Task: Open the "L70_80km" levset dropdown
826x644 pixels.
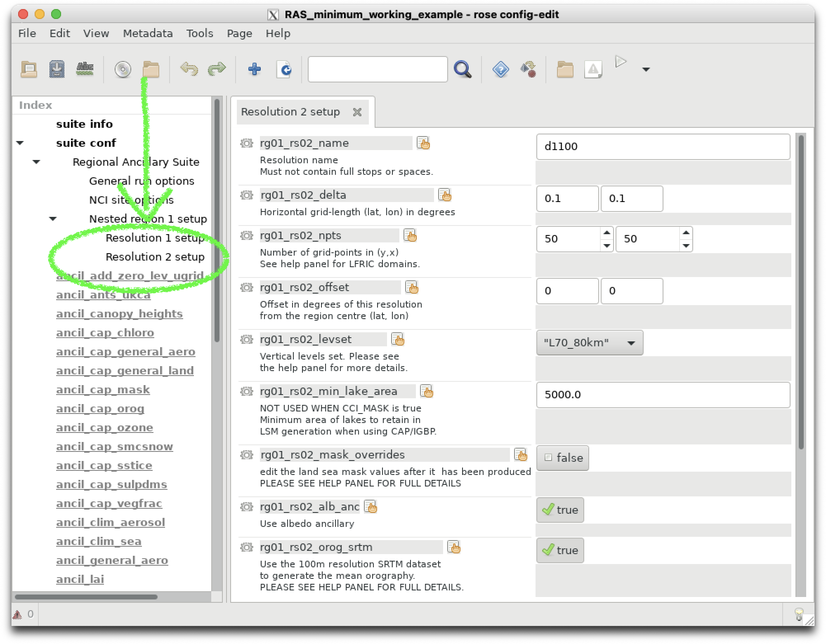Action: coord(590,342)
